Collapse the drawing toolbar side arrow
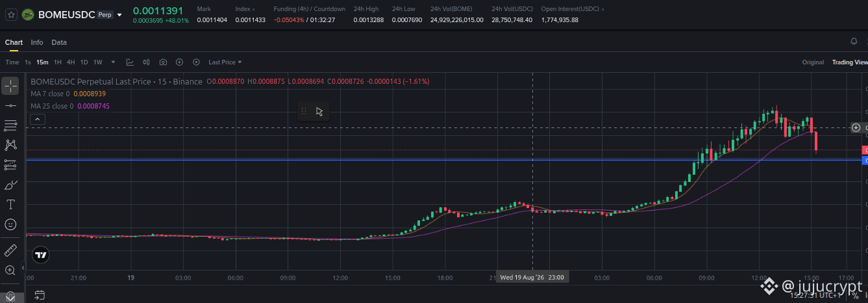The height and width of the screenshot is (303, 868). [x=23, y=267]
